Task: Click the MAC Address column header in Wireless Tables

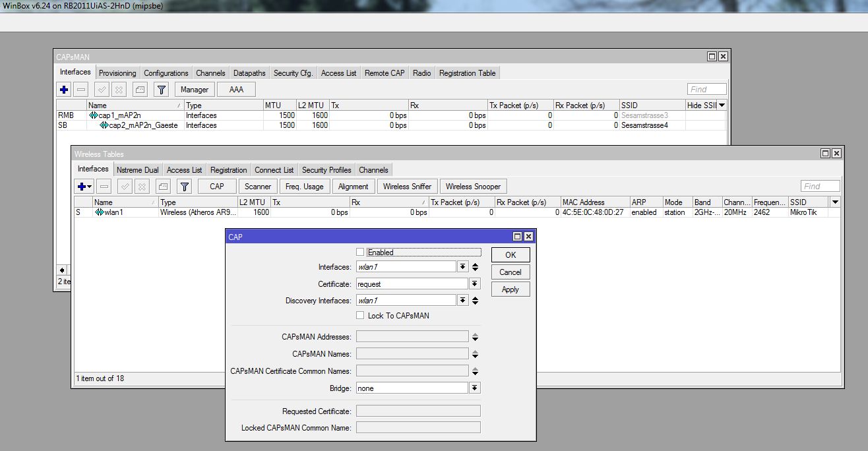Action: point(594,202)
